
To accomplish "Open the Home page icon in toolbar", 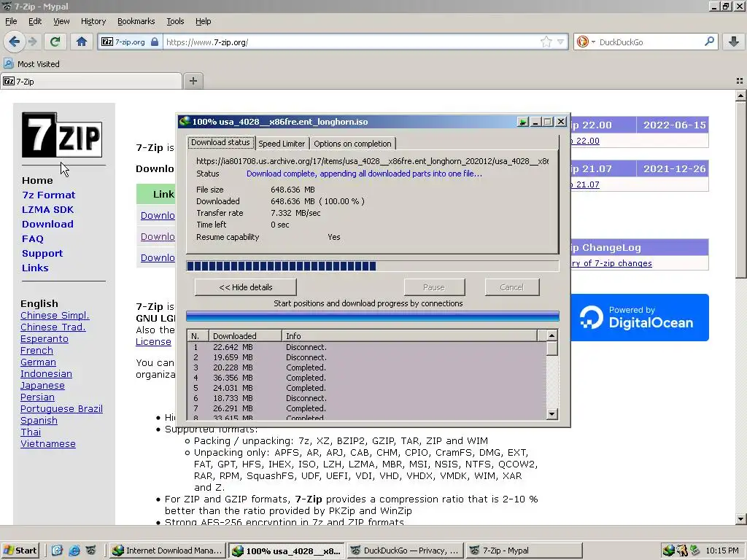I will tap(82, 42).
